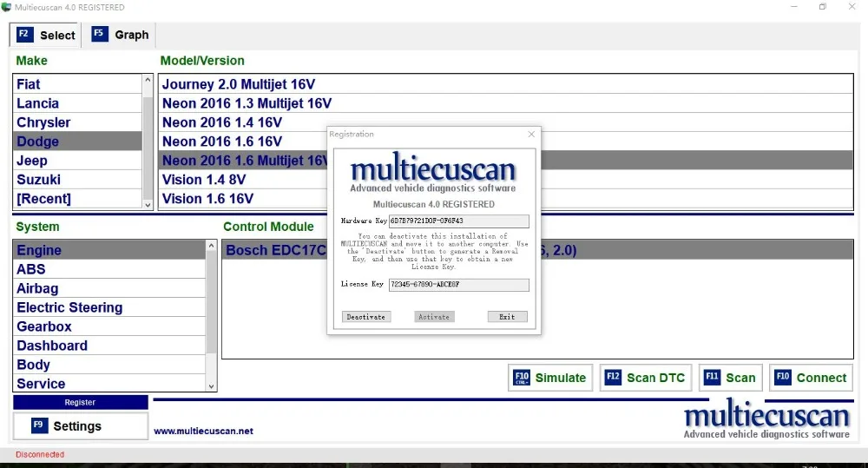
Task: Open the www.multiecuscan.net link
Action: (204, 431)
